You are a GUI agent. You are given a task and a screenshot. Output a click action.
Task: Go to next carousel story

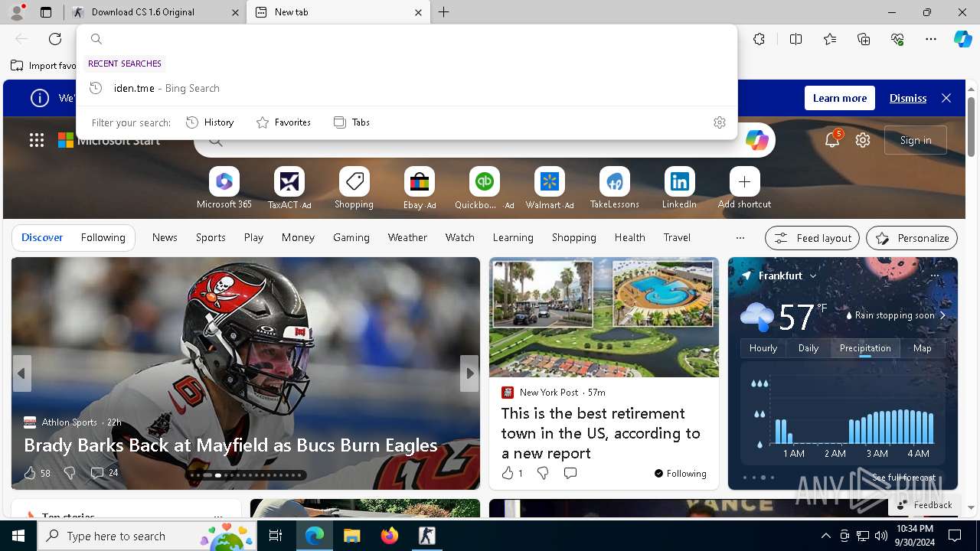(469, 373)
